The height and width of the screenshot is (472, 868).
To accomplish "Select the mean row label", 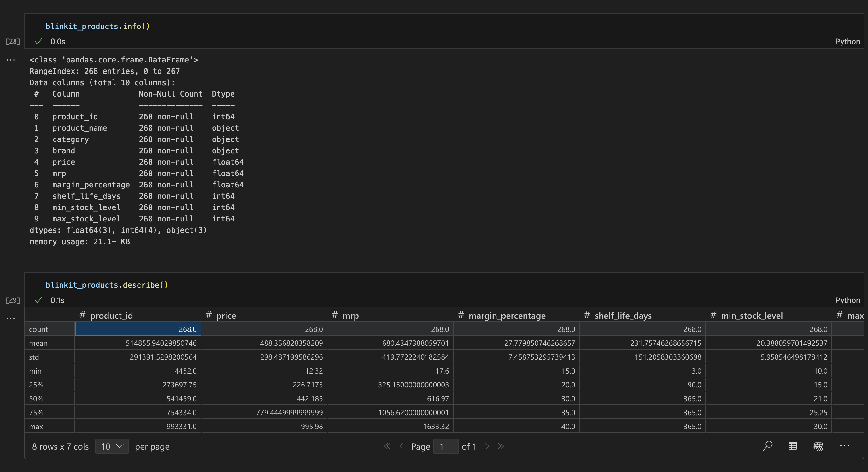I will 50,343.
